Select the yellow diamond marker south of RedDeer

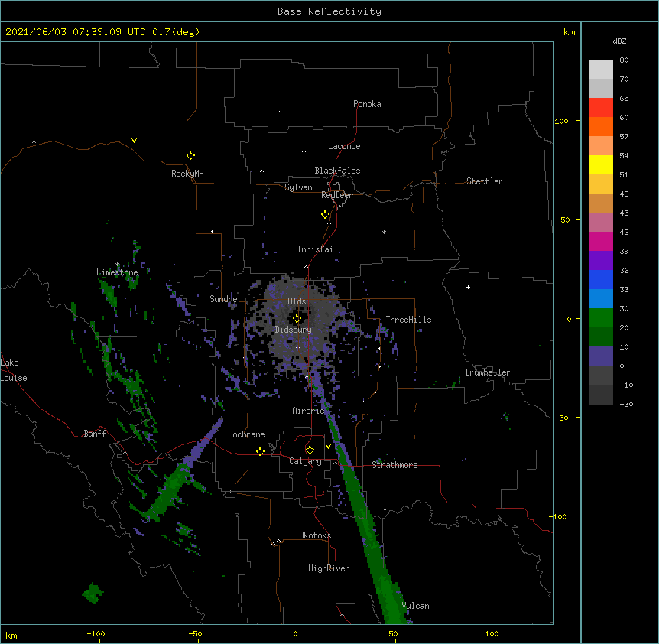click(x=326, y=215)
